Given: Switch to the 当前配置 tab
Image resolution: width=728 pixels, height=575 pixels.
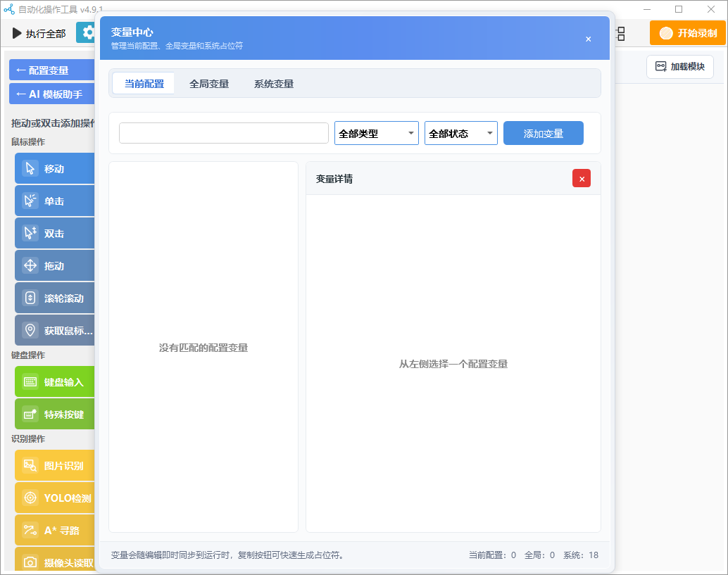Looking at the screenshot, I should coord(144,84).
